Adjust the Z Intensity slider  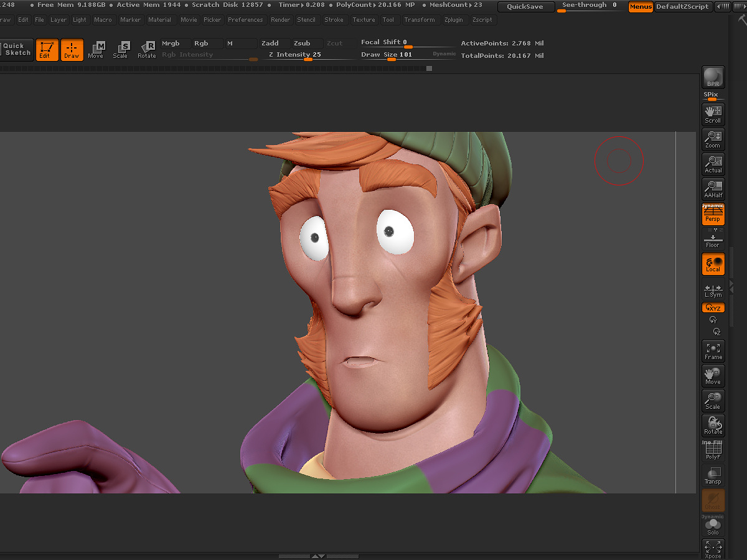pyautogui.click(x=295, y=55)
